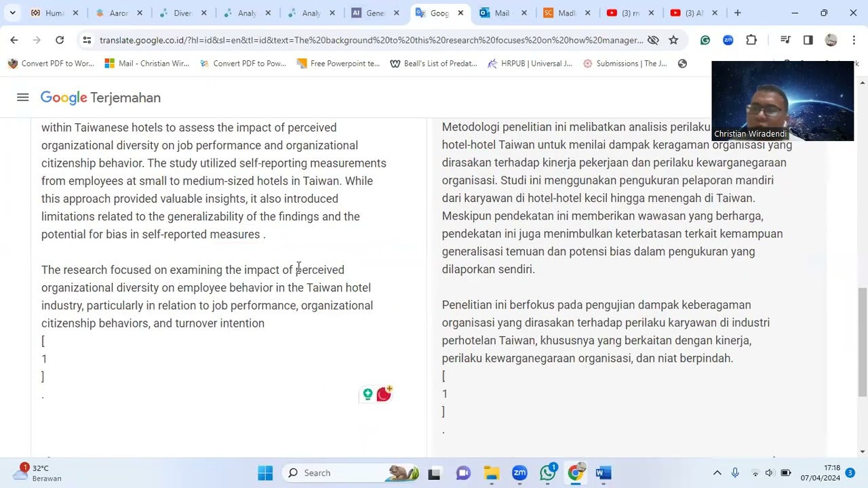Open the Google Translate main menu hamburger

pos(22,98)
